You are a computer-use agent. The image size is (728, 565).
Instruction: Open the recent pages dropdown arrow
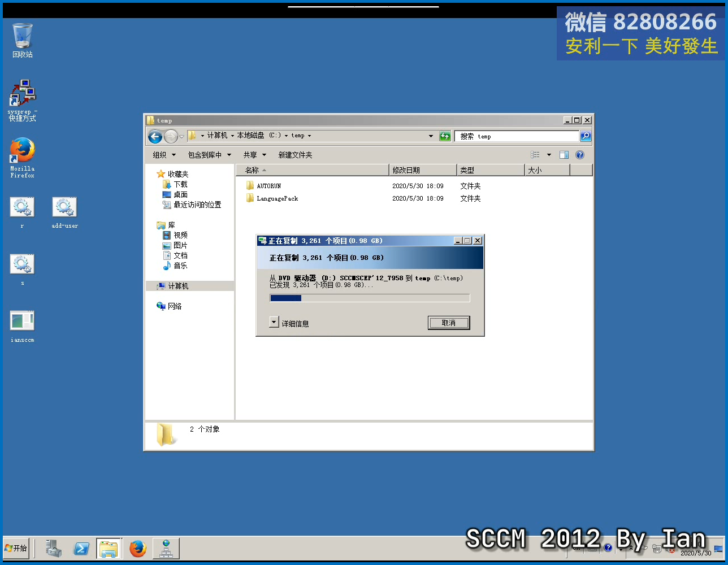[x=181, y=136]
